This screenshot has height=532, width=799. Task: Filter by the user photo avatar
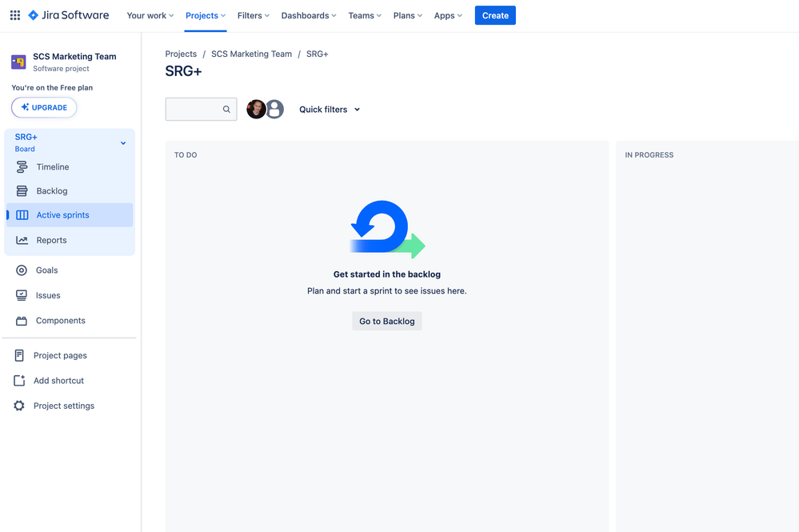pyautogui.click(x=256, y=109)
